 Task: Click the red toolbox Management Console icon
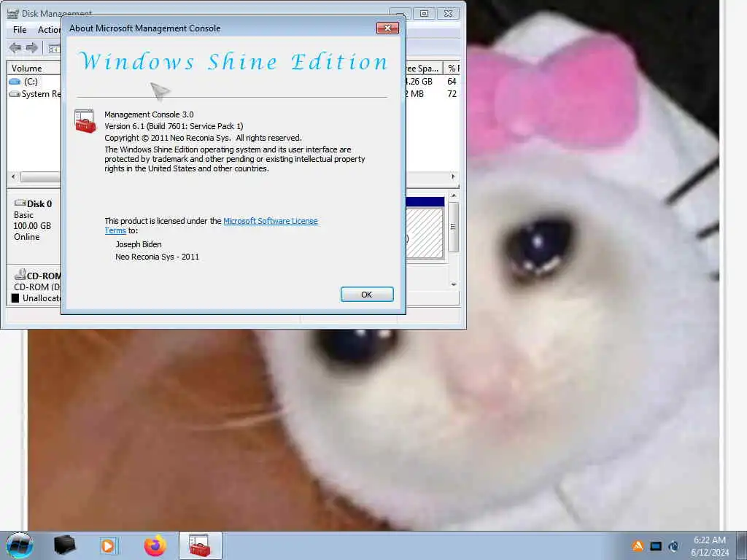(85, 121)
